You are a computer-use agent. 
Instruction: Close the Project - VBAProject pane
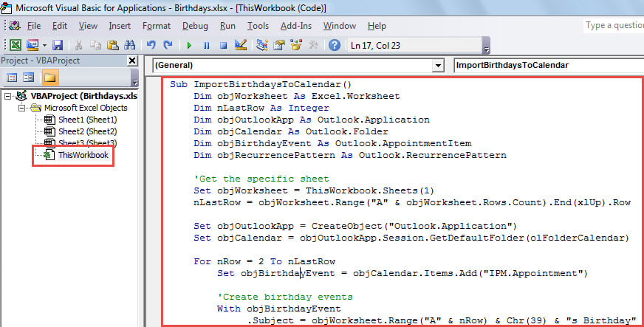132,61
